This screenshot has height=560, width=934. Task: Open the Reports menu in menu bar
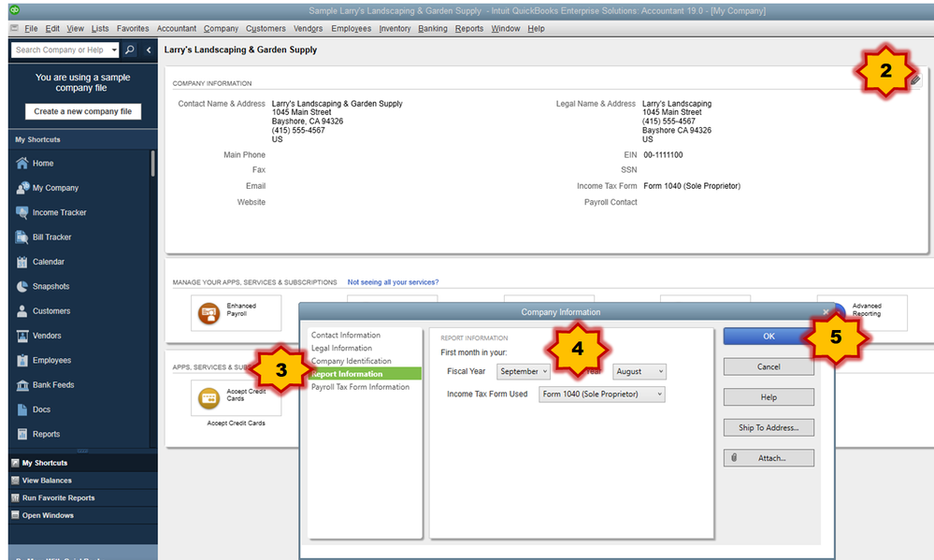(x=469, y=29)
